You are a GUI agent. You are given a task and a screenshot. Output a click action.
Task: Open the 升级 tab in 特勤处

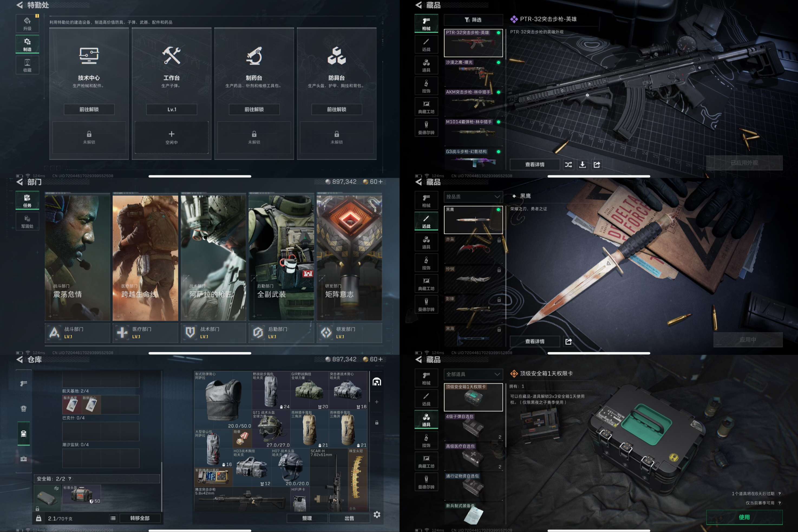27,24
